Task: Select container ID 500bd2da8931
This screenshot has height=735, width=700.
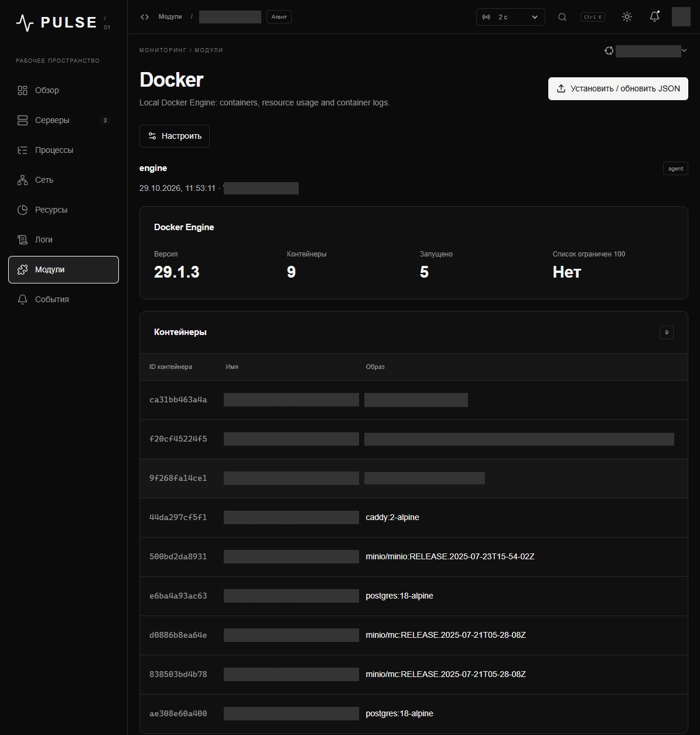Action: [178, 557]
